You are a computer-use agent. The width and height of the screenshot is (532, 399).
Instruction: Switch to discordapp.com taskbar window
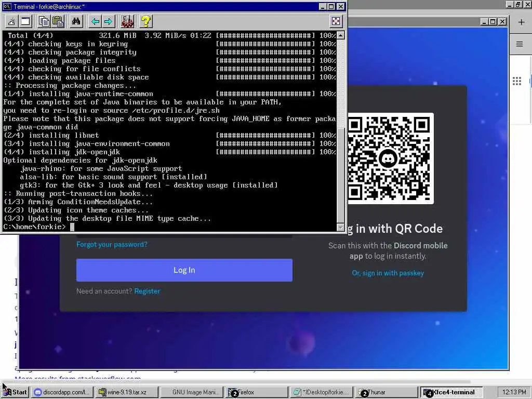click(x=63, y=392)
